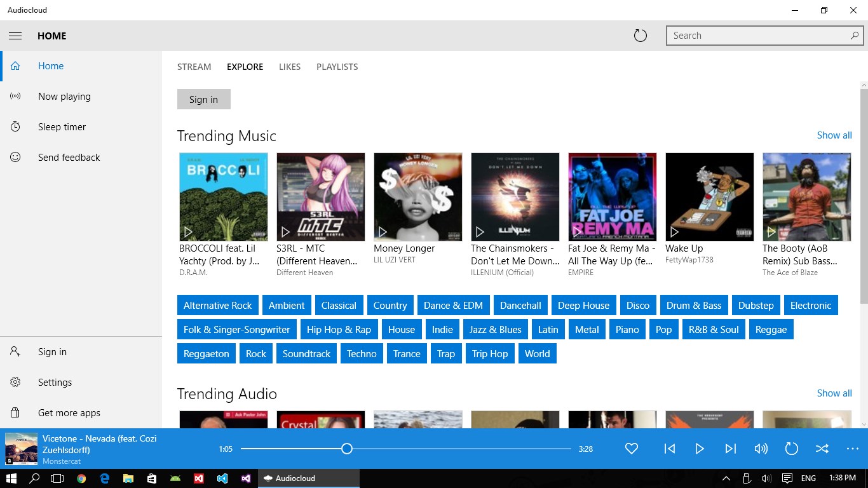
Task: Select the Techno genre tag
Action: (x=362, y=354)
